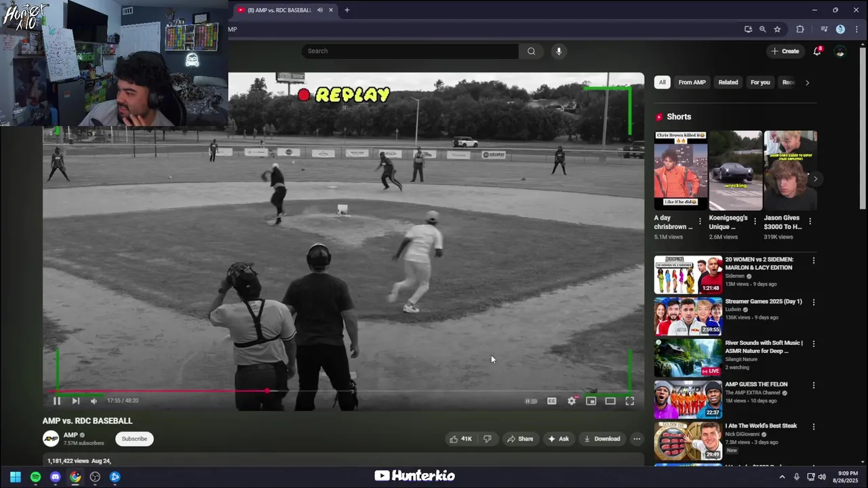
Task: Open options for 20 WOMEN vs 2 SIDEMEN
Action: click(x=814, y=260)
